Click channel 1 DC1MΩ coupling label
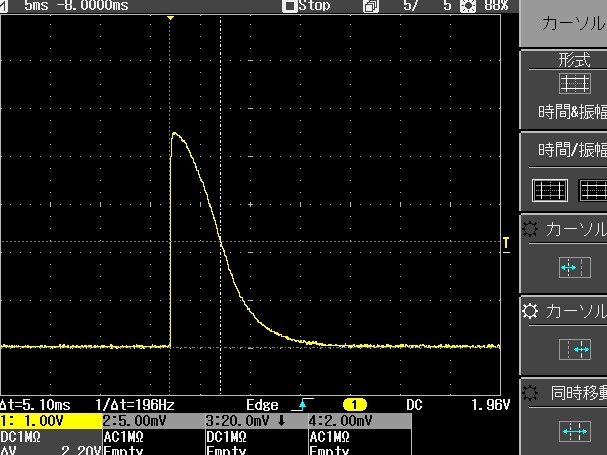 (x=20, y=437)
